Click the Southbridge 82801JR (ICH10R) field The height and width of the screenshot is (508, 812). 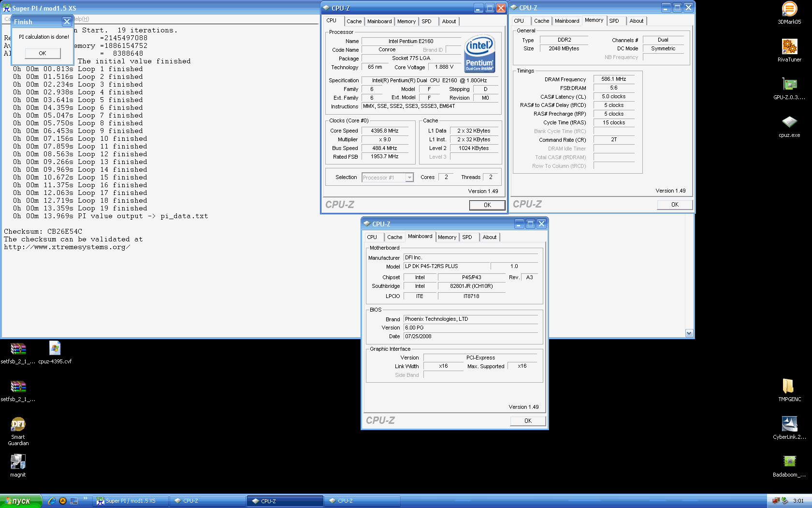click(x=471, y=286)
